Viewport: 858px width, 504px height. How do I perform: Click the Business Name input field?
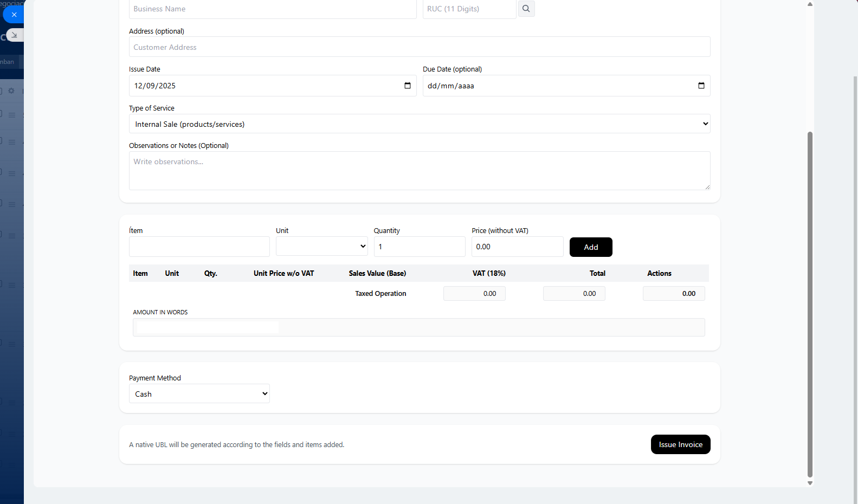[x=272, y=9]
